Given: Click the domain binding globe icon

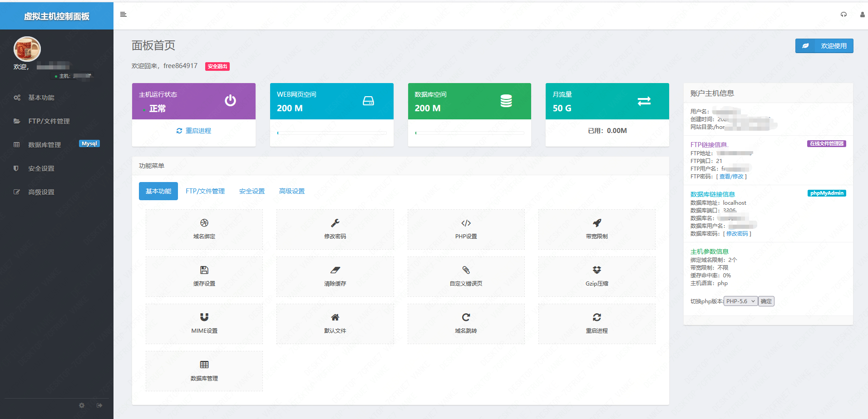Looking at the screenshot, I should click(204, 223).
